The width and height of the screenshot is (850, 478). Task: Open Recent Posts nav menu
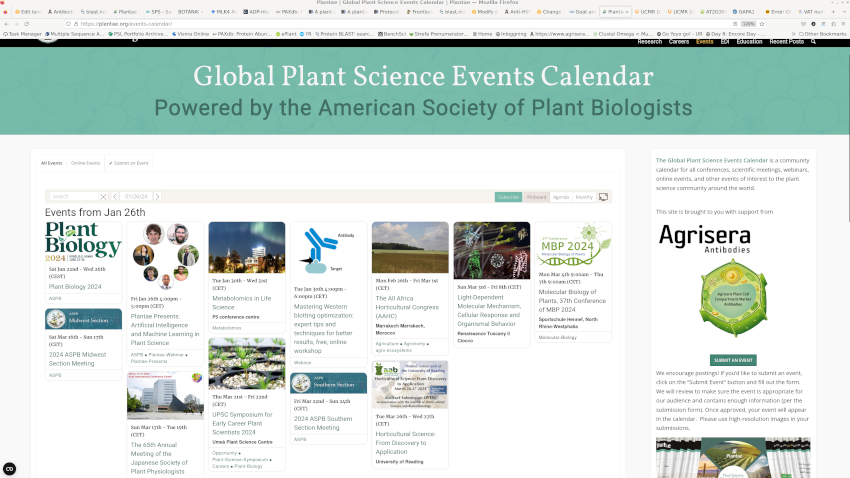(x=787, y=42)
